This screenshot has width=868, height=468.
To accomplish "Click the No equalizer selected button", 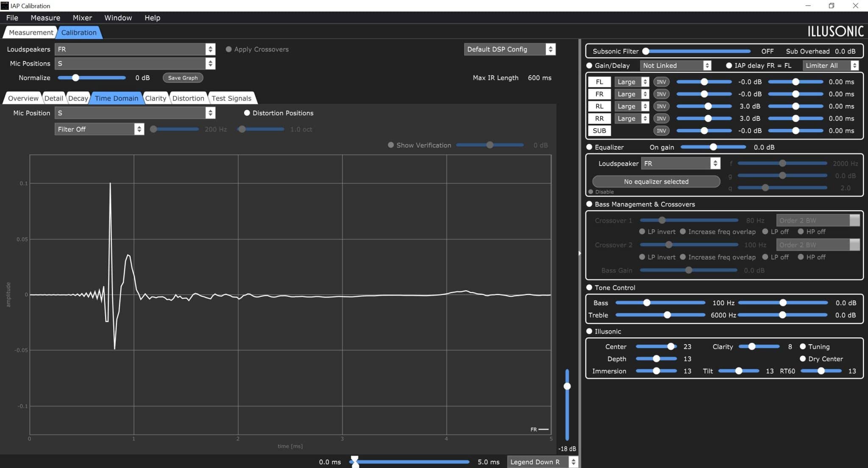I will [656, 181].
